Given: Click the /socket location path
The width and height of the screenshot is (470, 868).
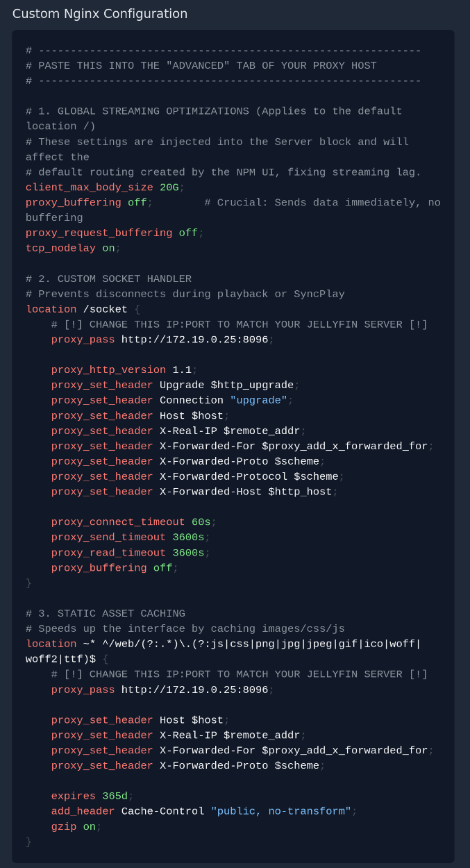Looking at the screenshot, I should [x=105, y=310].
